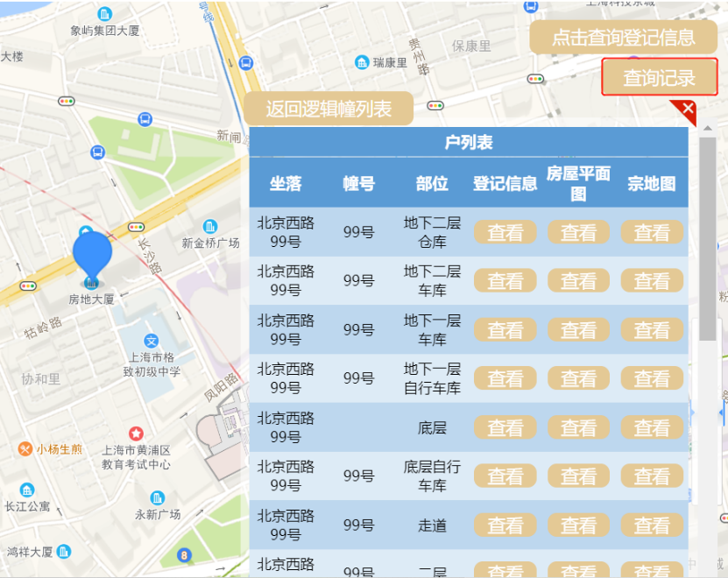
Task: Click scrollbar up arrow of the list panel
Action: coord(708,129)
